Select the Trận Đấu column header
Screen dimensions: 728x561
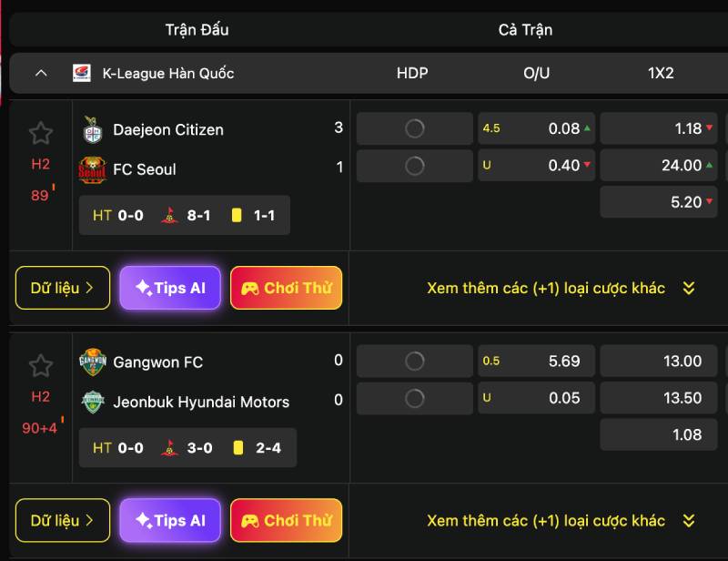click(x=197, y=30)
